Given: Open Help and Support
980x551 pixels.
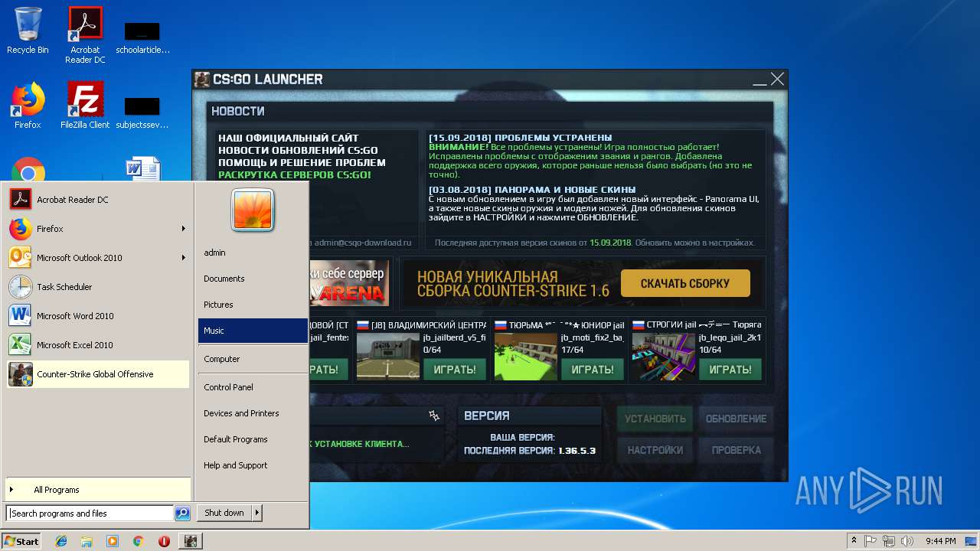Looking at the screenshot, I should pyautogui.click(x=253, y=465).
